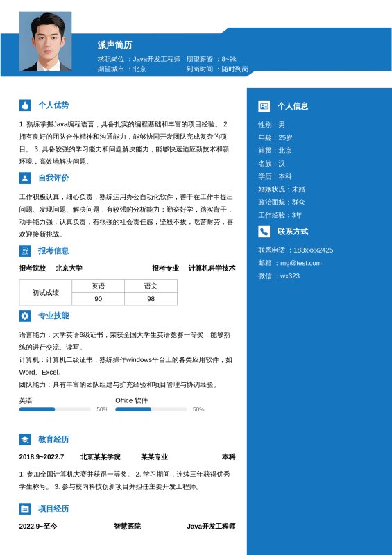The height and width of the screenshot is (555, 392).
Task: Click the 报考信息 section heading
Action: tap(53, 250)
